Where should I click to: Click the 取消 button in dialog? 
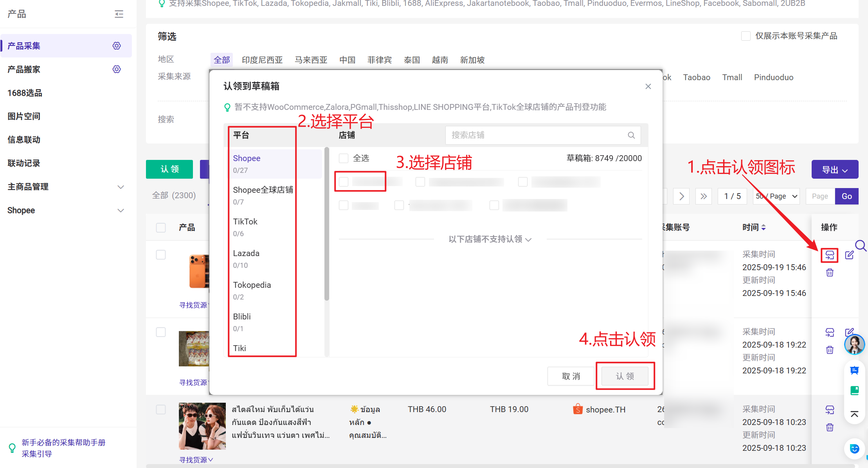pos(571,376)
